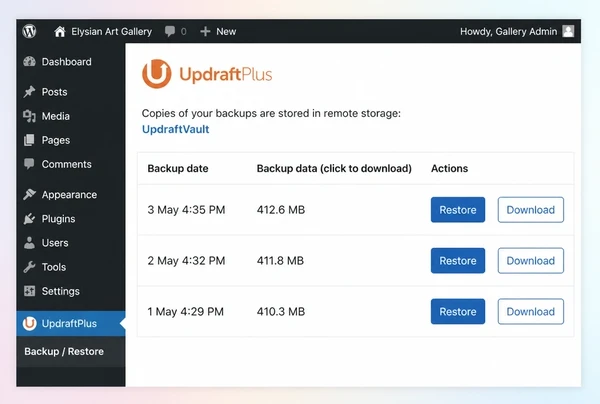600x404 pixels.
Task: Click the Users person icon
Action: pos(29,243)
